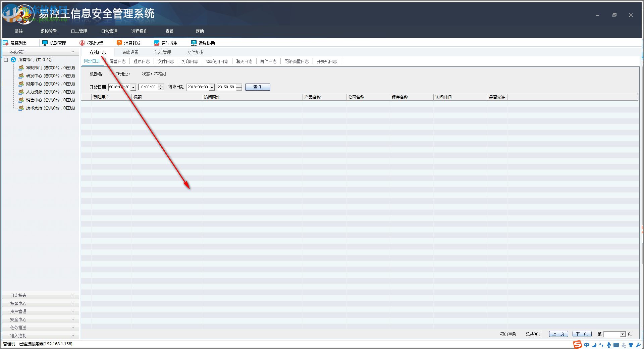Screen dimensions: 644x349
Task: Click the Sogou account login icon
Action: tap(624, 345)
